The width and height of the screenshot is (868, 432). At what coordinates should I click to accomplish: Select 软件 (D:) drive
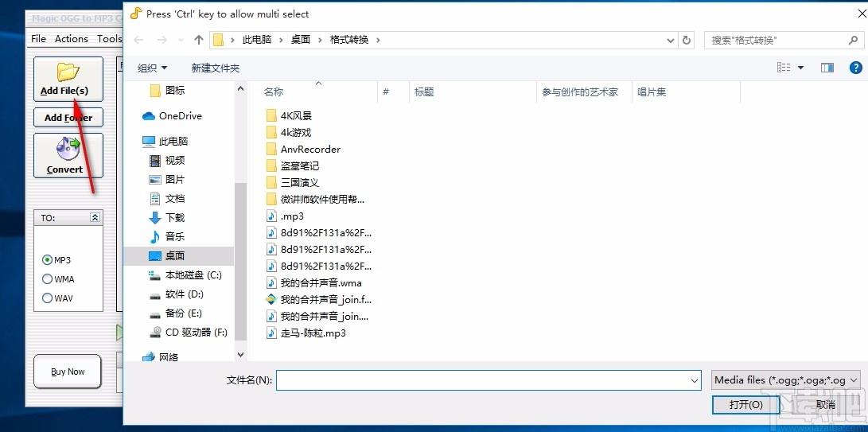[x=177, y=294]
